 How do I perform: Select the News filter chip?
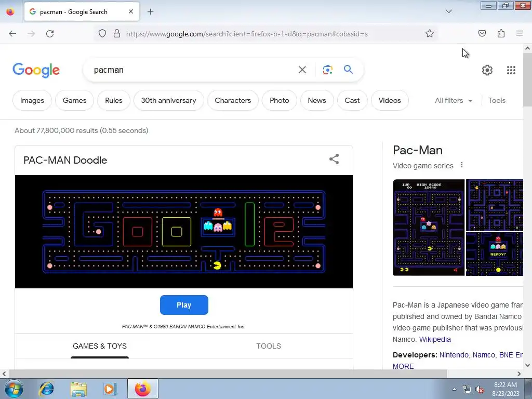pos(317,100)
